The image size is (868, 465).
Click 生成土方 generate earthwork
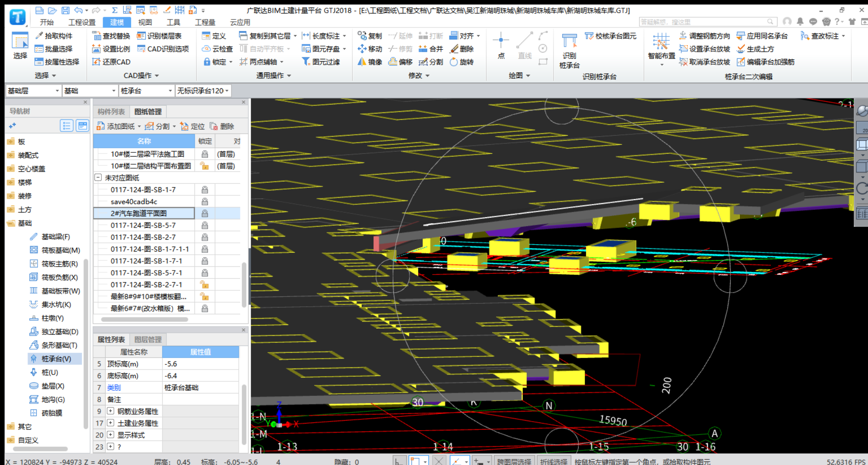[x=755, y=49]
